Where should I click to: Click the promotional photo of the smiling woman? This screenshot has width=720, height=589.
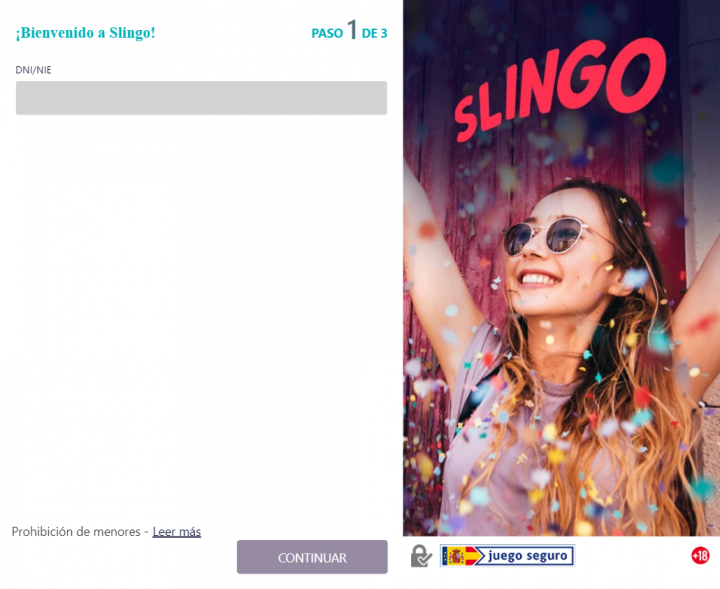point(562,268)
